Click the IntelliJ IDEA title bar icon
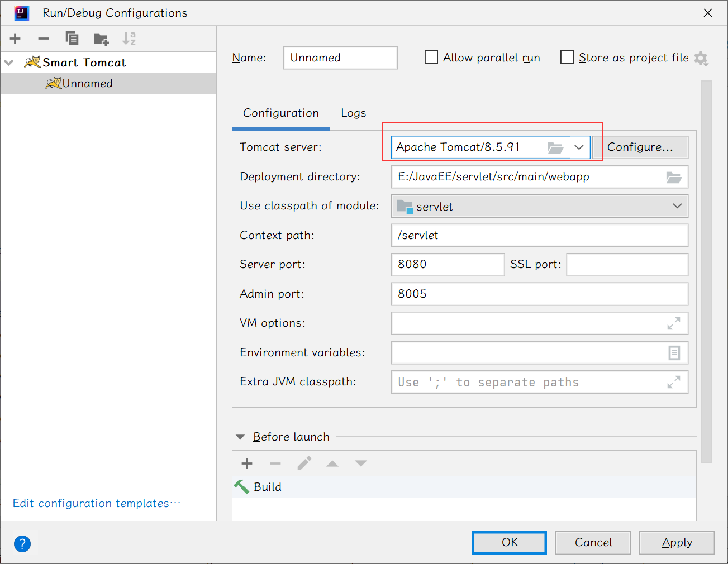This screenshot has height=564, width=728. 22,13
